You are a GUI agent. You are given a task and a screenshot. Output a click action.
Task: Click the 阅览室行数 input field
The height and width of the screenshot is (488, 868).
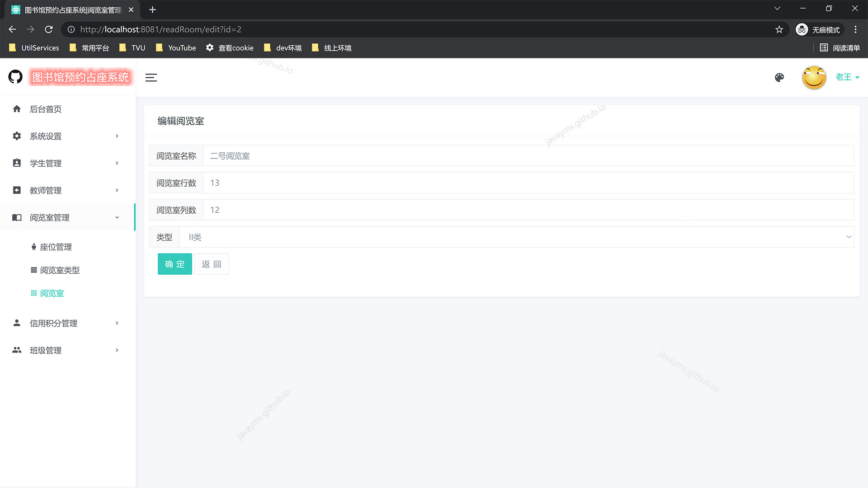coord(528,183)
